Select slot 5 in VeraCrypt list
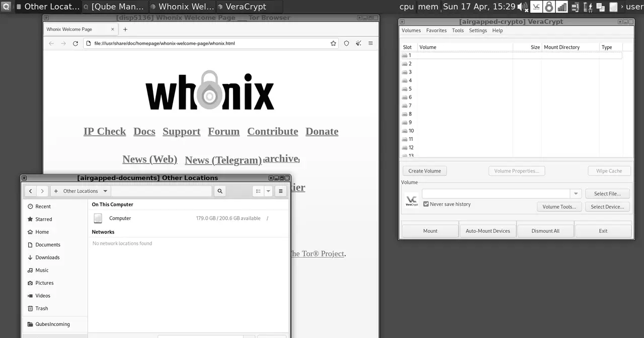 tap(512, 89)
